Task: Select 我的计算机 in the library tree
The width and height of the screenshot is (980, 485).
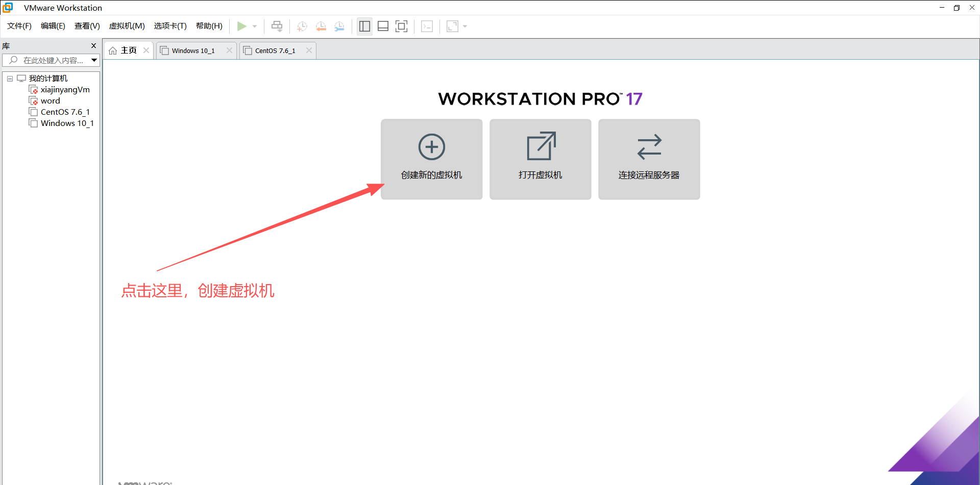Action: [48, 79]
